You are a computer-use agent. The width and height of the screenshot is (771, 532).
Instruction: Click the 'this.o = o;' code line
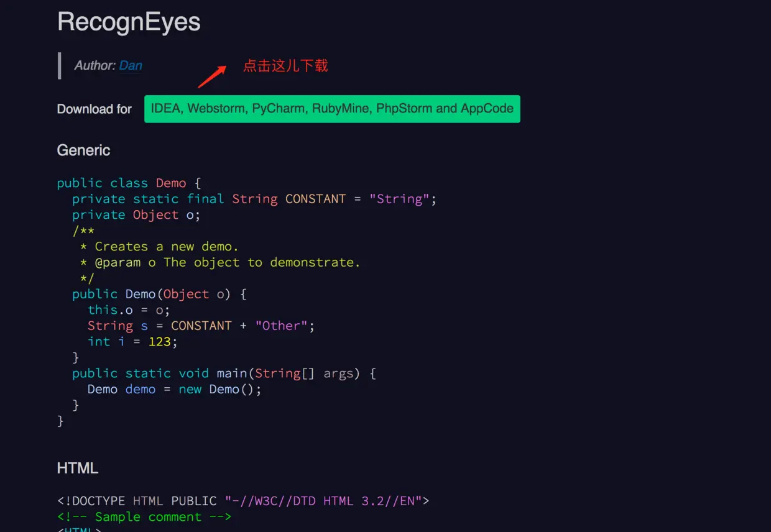tap(129, 310)
